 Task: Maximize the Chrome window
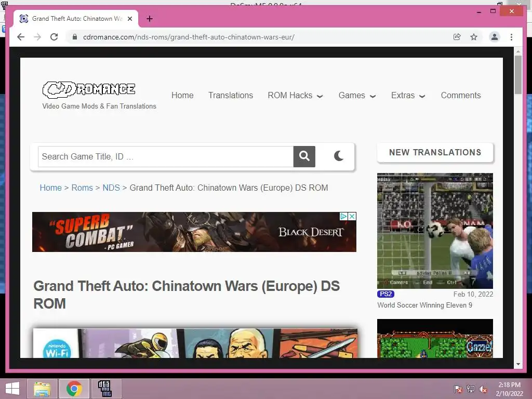[493, 11]
